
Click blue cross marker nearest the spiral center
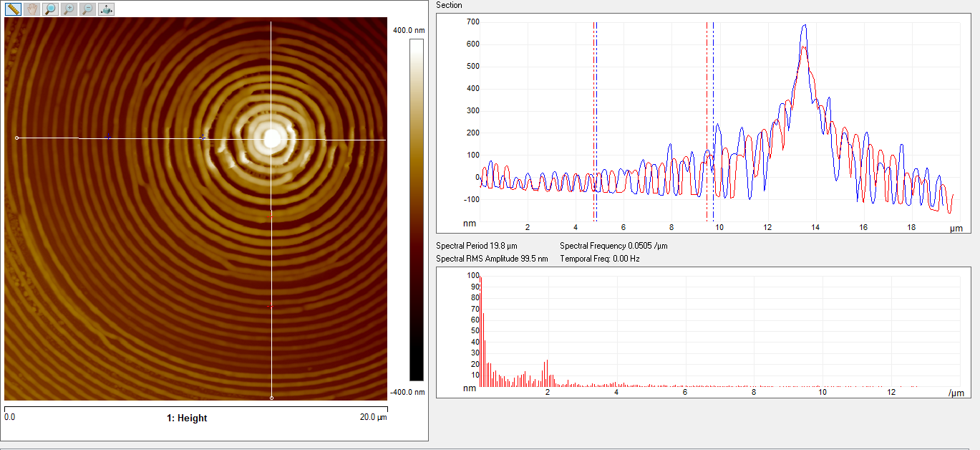pos(203,138)
